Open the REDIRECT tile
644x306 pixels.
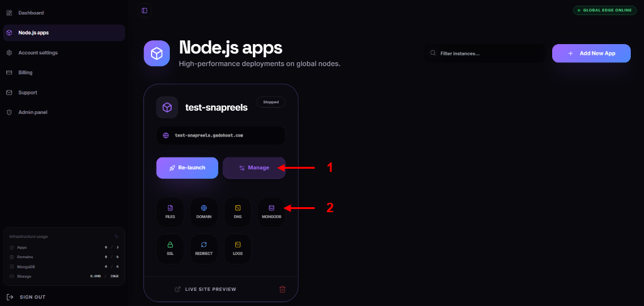[204, 249]
